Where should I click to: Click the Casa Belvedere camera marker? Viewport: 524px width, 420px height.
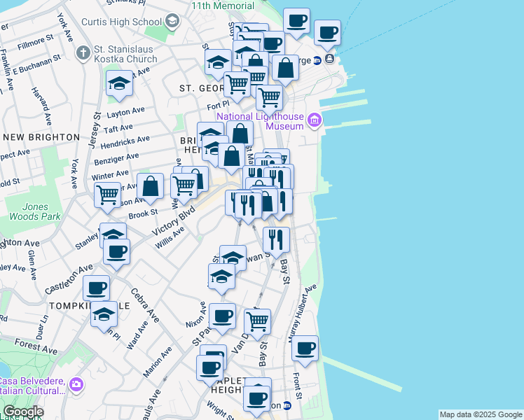tap(76, 384)
